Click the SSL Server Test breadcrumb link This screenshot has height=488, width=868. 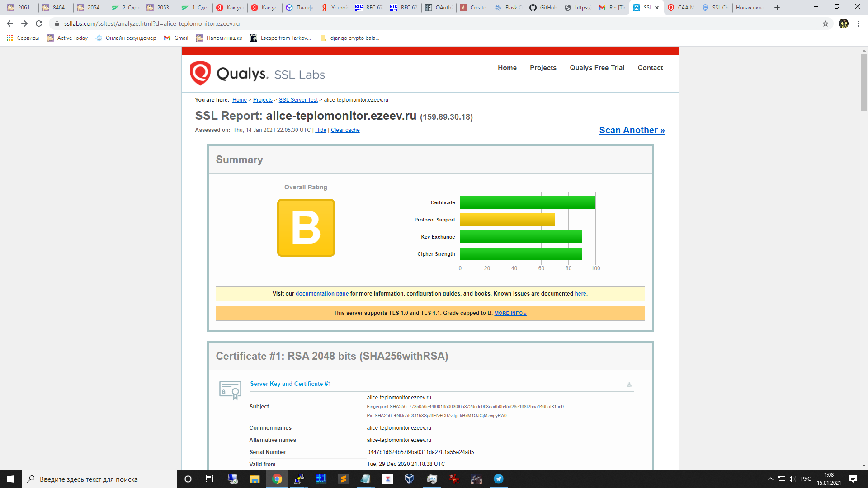point(298,100)
